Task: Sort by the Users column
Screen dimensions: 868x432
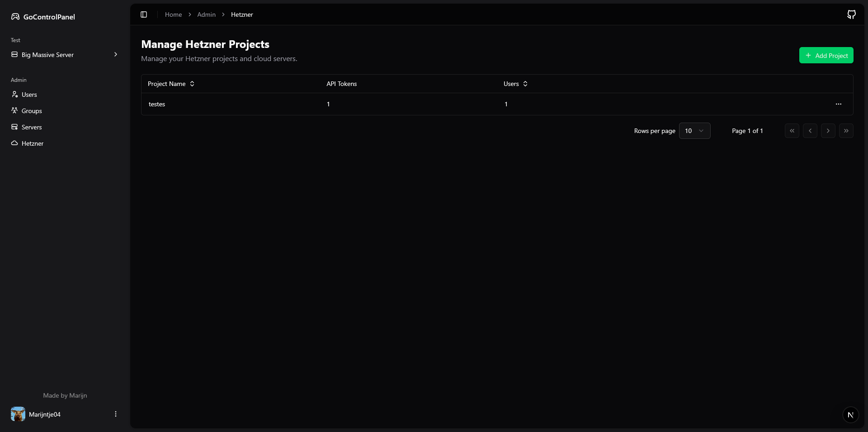Action: coord(516,84)
